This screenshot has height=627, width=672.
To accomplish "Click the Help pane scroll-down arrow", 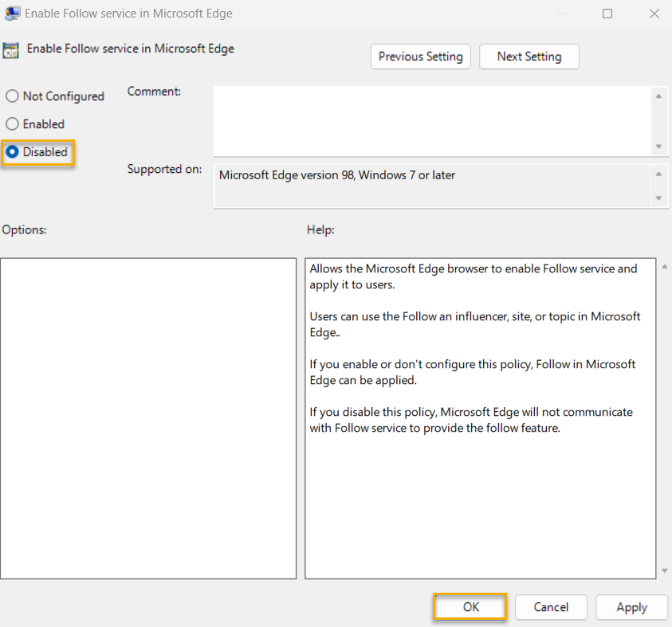I will pos(664,570).
